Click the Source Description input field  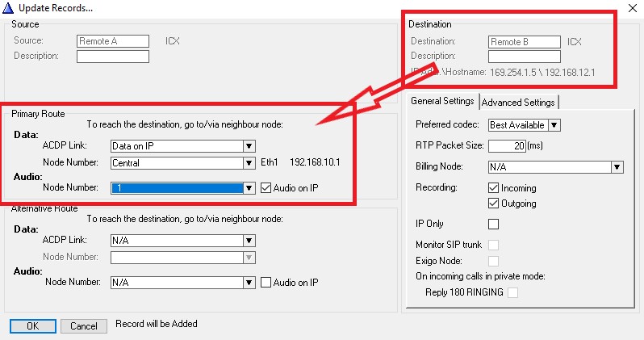pyautogui.click(x=113, y=57)
